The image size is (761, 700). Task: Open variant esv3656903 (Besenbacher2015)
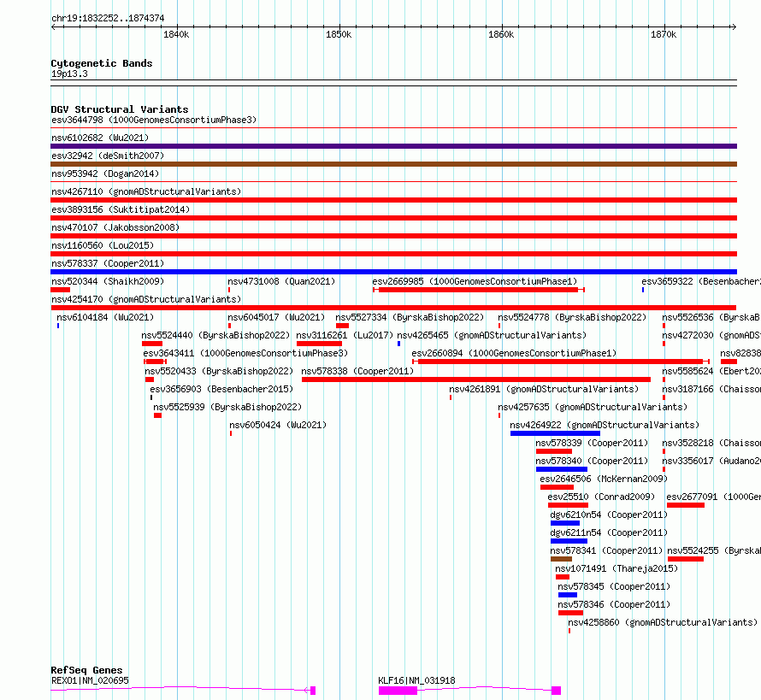coord(221,389)
